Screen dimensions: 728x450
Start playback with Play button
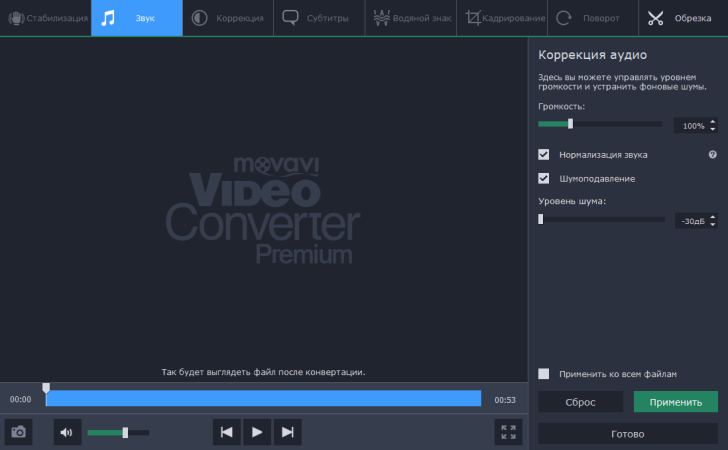pyautogui.click(x=257, y=432)
